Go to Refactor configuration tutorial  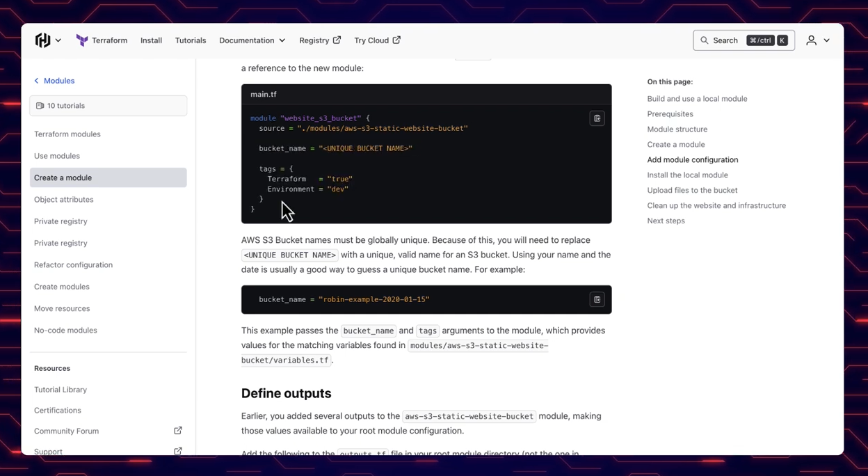(73, 265)
